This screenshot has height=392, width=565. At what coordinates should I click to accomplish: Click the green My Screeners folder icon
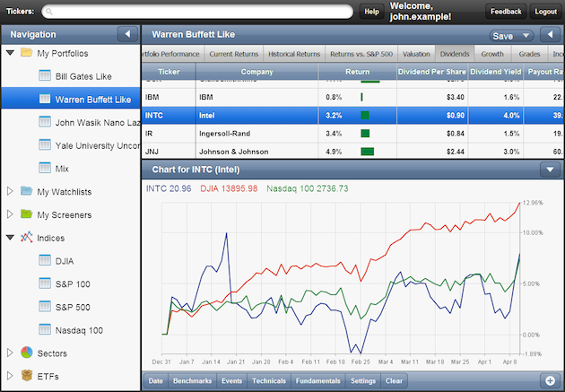click(26, 213)
